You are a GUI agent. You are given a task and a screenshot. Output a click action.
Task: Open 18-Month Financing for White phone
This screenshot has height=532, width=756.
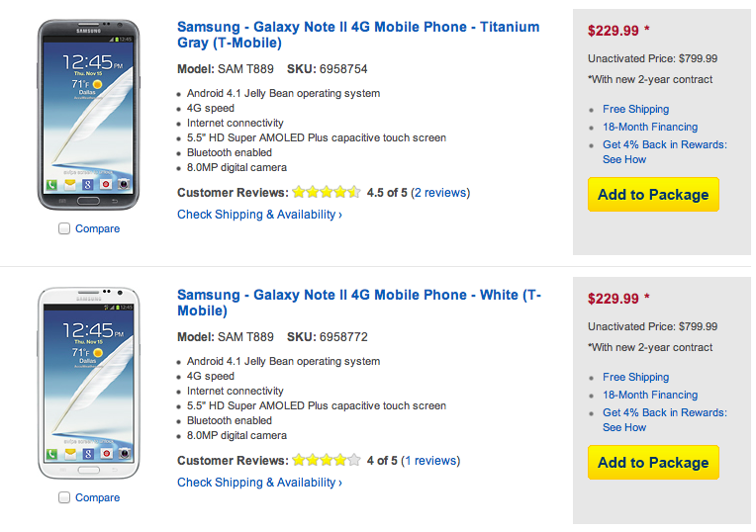(649, 395)
